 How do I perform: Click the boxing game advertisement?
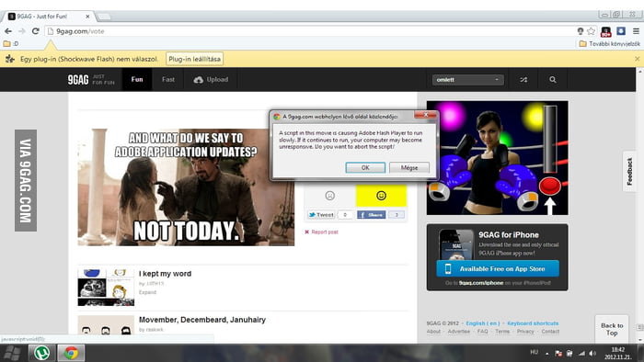point(498,158)
